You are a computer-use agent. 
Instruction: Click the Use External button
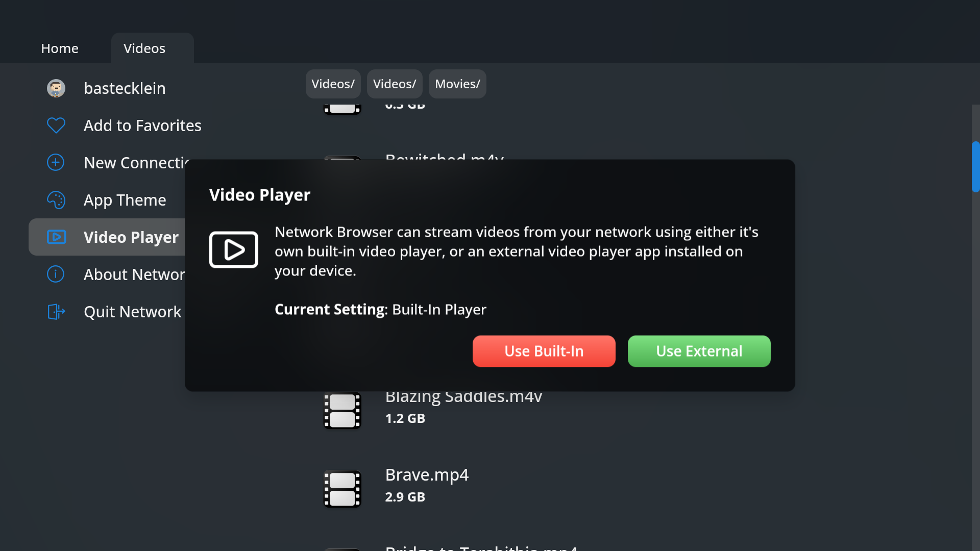tap(699, 351)
